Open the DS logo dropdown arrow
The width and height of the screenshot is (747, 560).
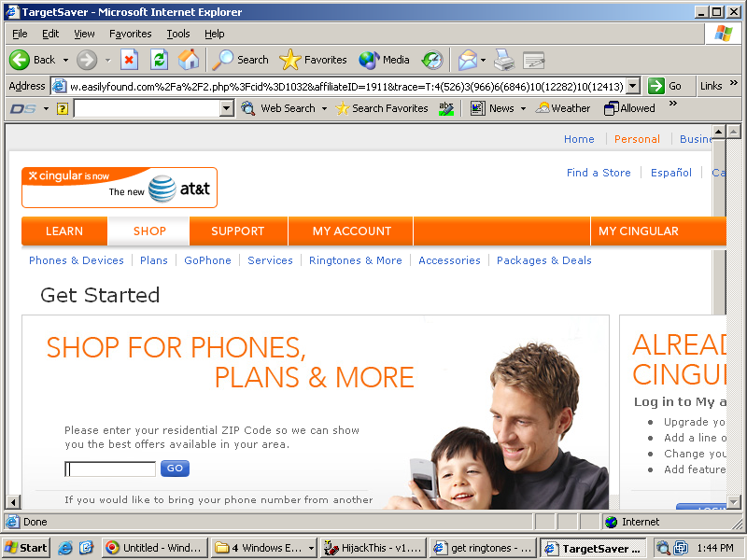(46, 109)
